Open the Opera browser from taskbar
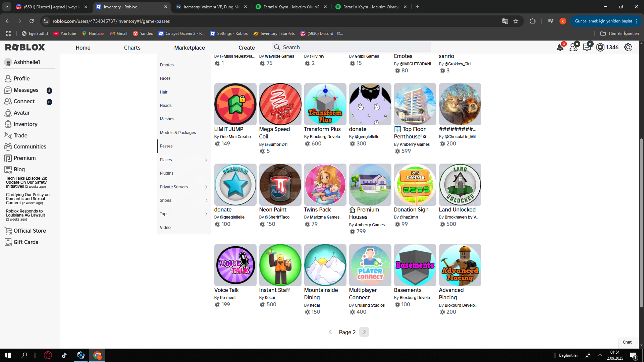 [48, 355]
